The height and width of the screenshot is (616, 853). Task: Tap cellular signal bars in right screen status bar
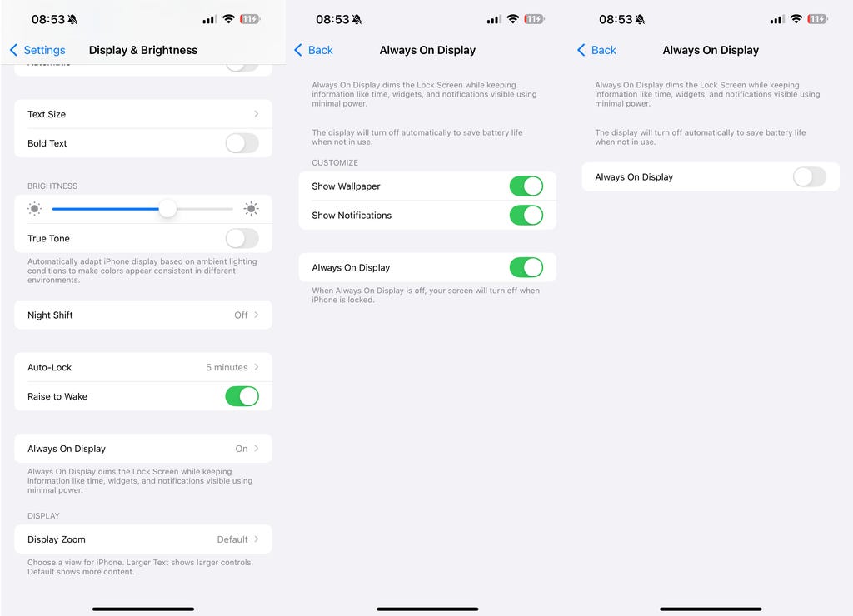coord(777,20)
